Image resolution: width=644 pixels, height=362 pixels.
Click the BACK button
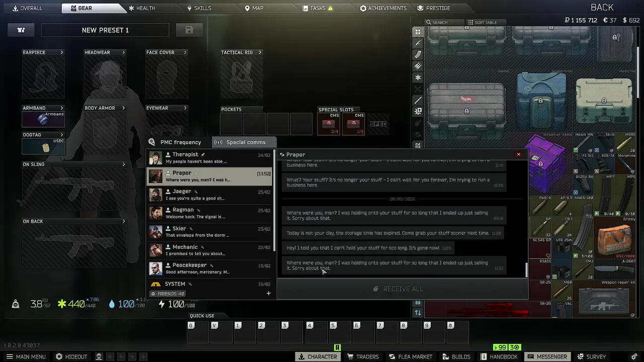click(x=602, y=7)
